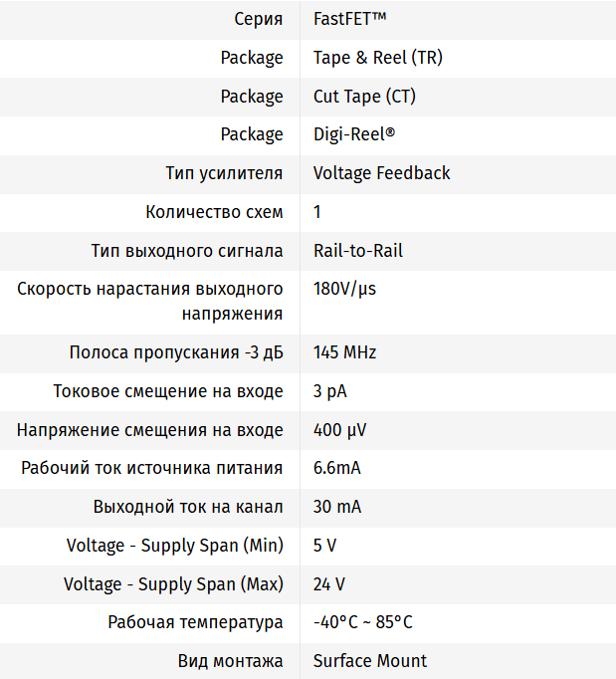The width and height of the screenshot is (616, 679).
Task: Click the Серия row label
Action: click(x=258, y=19)
